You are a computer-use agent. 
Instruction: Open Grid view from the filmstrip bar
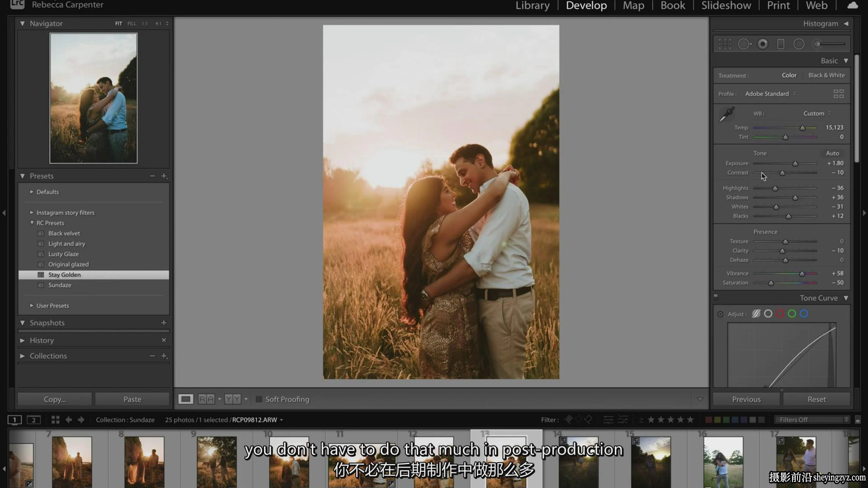click(56, 420)
